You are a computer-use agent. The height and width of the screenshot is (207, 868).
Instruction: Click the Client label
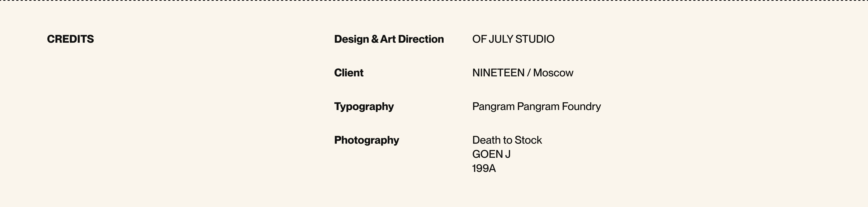[348, 73]
